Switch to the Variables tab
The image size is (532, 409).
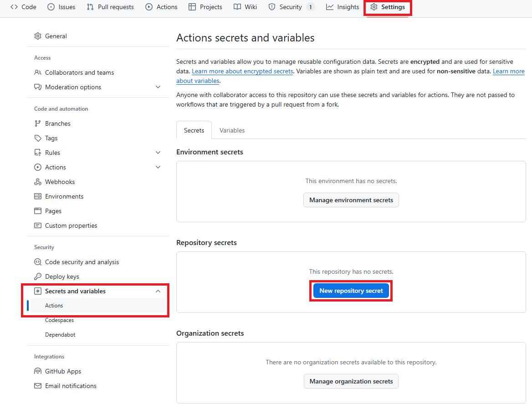[232, 130]
